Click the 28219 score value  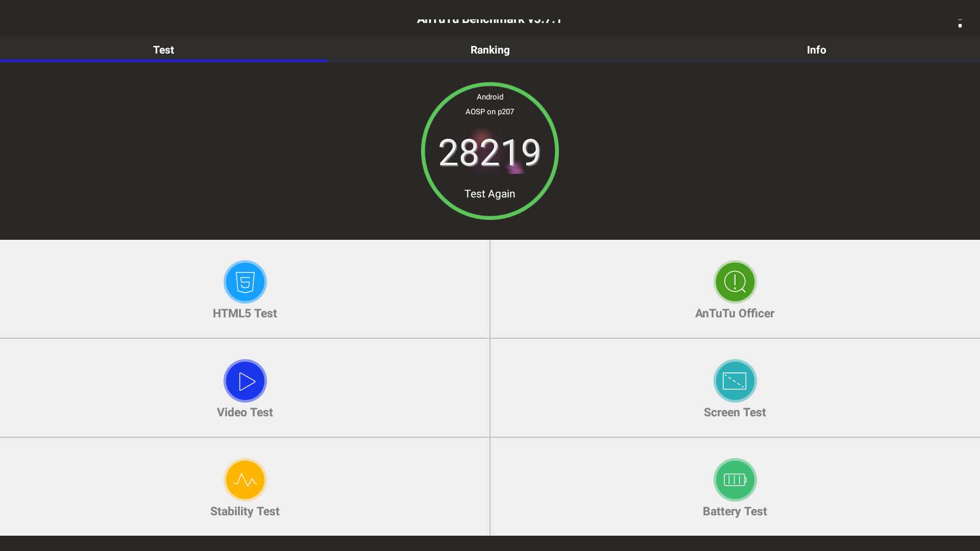coord(490,153)
